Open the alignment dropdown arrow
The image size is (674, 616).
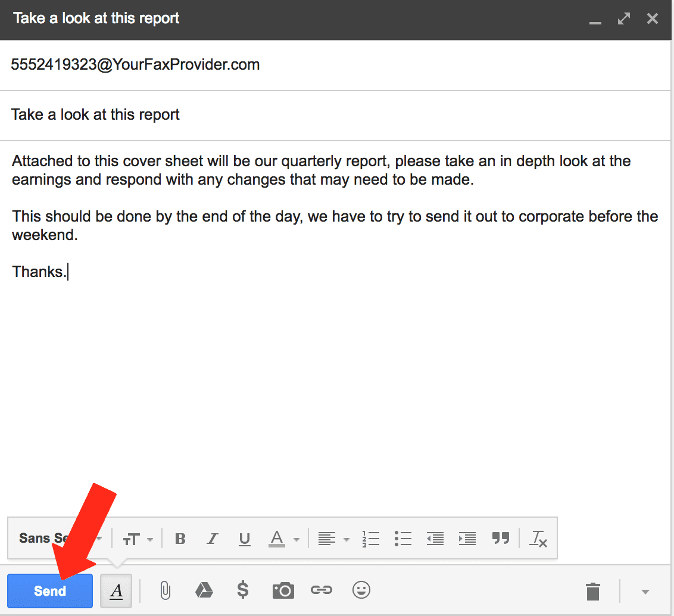click(346, 538)
